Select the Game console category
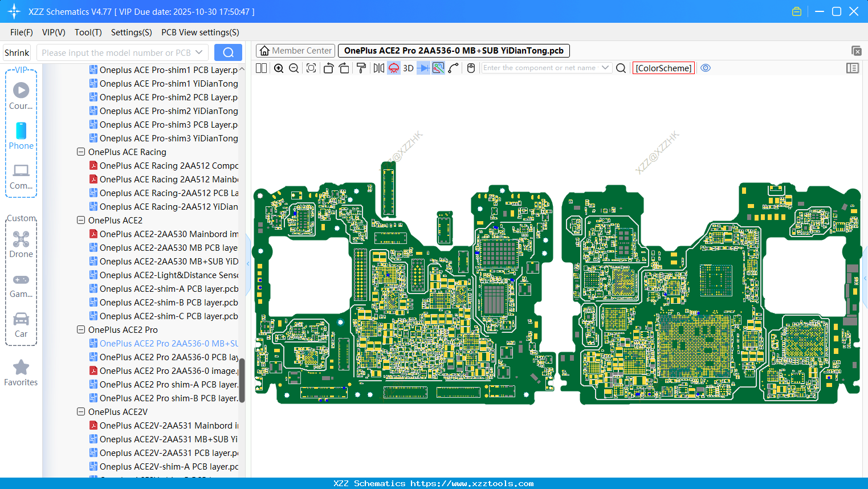 [21, 285]
